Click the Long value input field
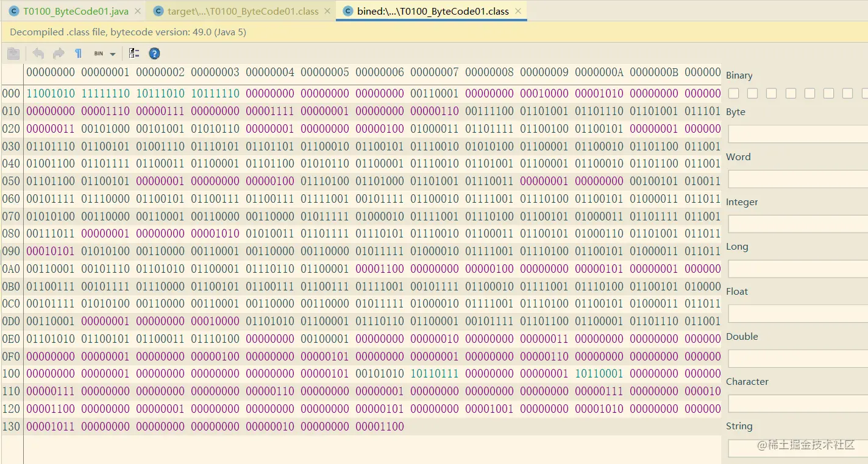The image size is (868, 464). click(x=798, y=269)
